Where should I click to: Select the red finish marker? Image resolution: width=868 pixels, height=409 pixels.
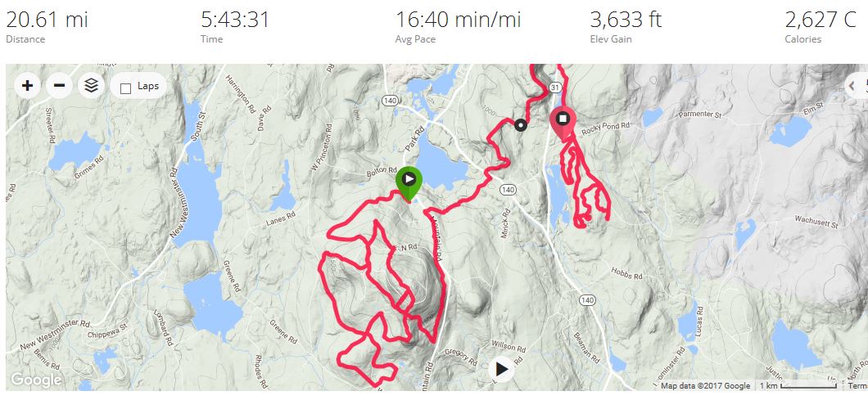pyautogui.click(x=563, y=123)
